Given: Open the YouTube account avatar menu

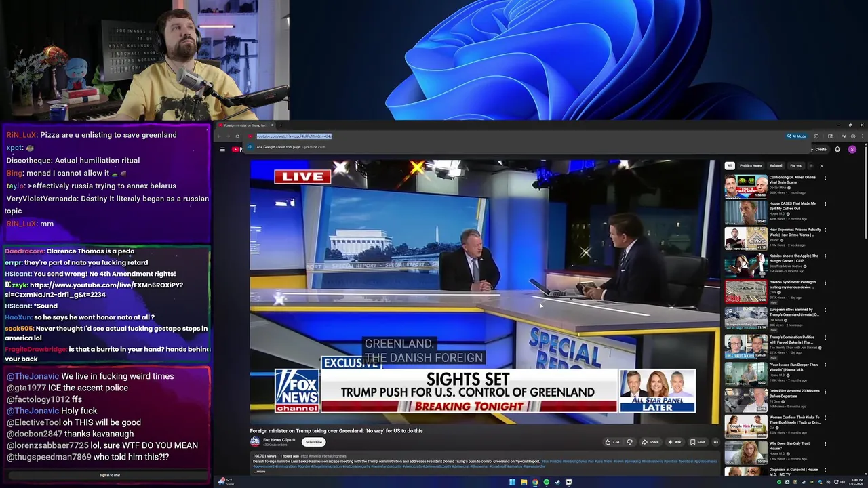Looking at the screenshot, I should 852,150.
